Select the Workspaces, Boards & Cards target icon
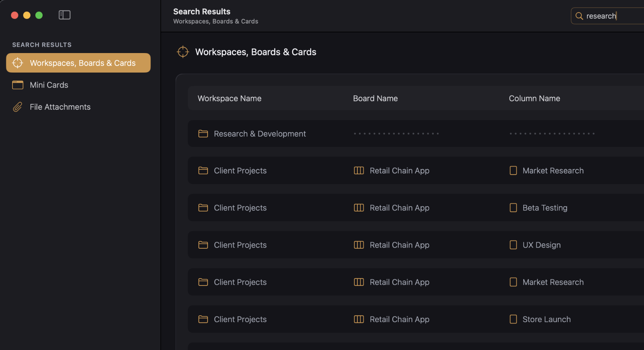Screen dimensions: 644x350 17,63
